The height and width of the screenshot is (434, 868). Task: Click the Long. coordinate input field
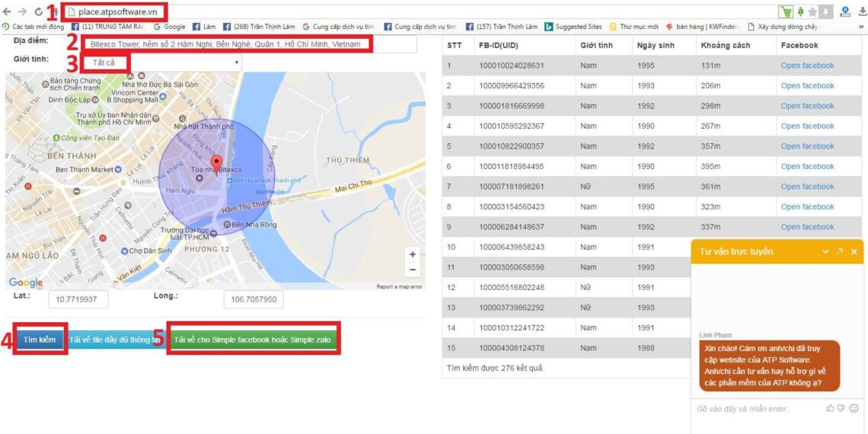(x=254, y=299)
